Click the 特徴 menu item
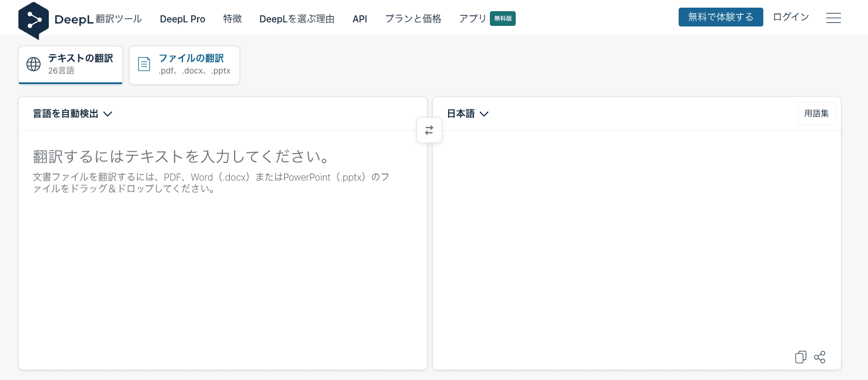868x380 pixels. [232, 18]
